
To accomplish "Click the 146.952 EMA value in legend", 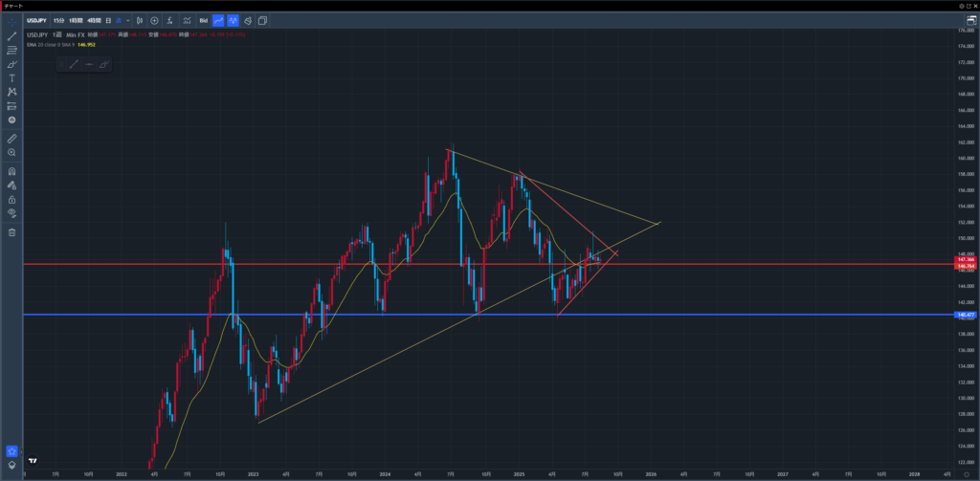I will pyautogui.click(x=86, y=45).
